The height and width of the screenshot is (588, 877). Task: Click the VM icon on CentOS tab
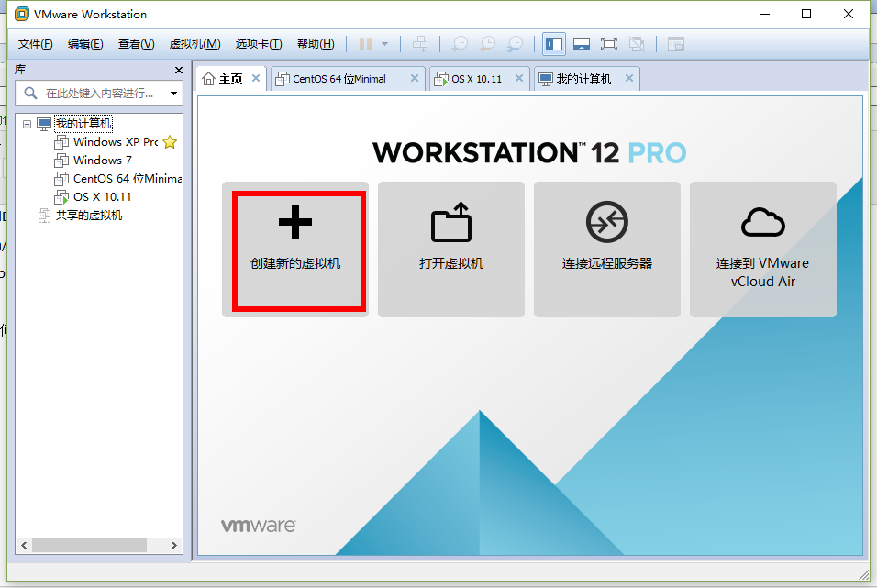coord(283,79)
